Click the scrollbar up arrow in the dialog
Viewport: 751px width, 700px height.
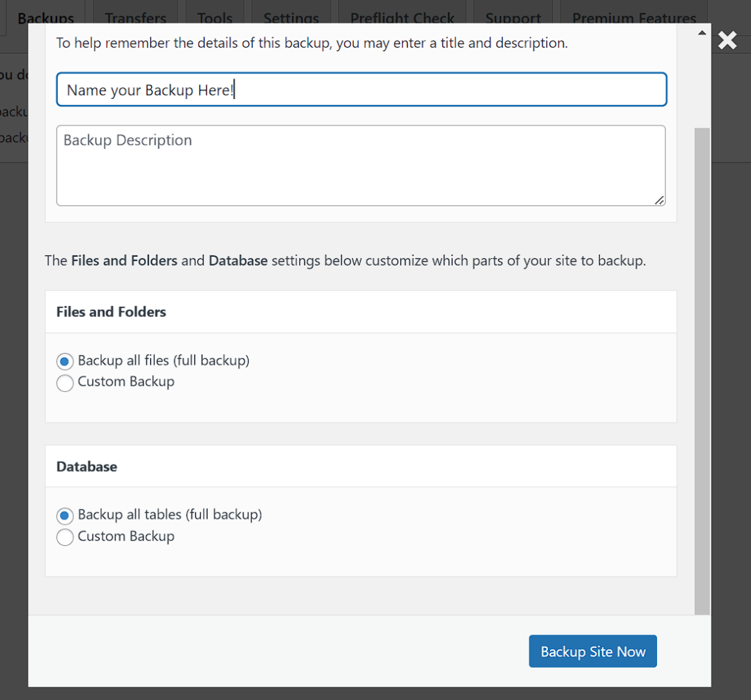click(703, 33)
